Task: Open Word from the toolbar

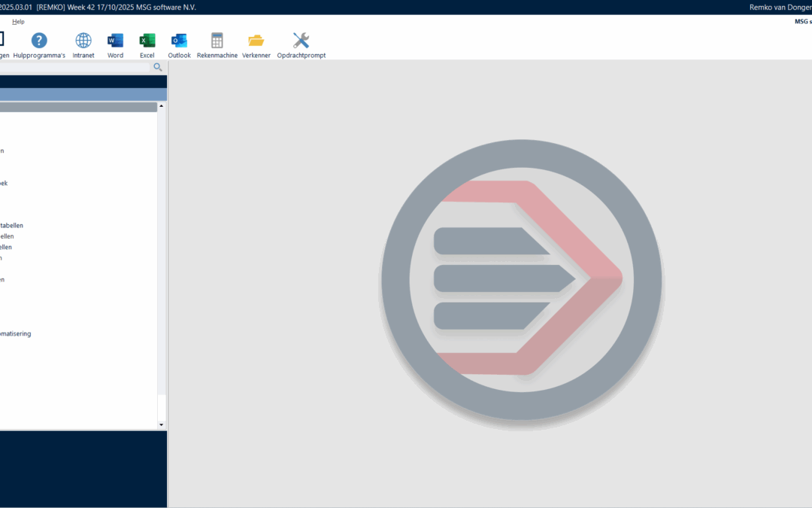Action: (x=115, y=41)
